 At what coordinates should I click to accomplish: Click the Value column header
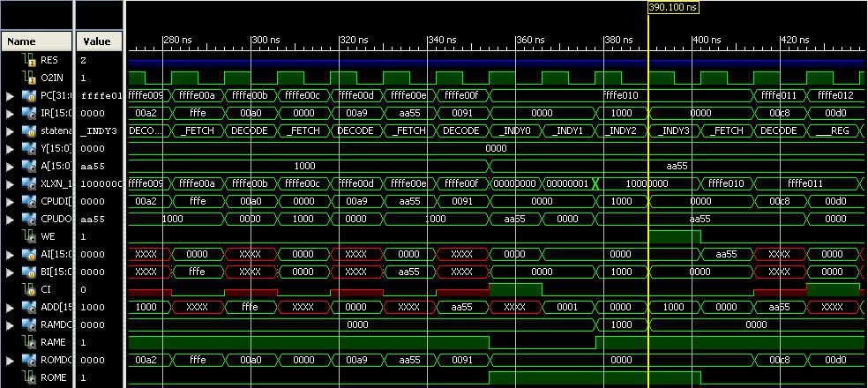[98, 41]
